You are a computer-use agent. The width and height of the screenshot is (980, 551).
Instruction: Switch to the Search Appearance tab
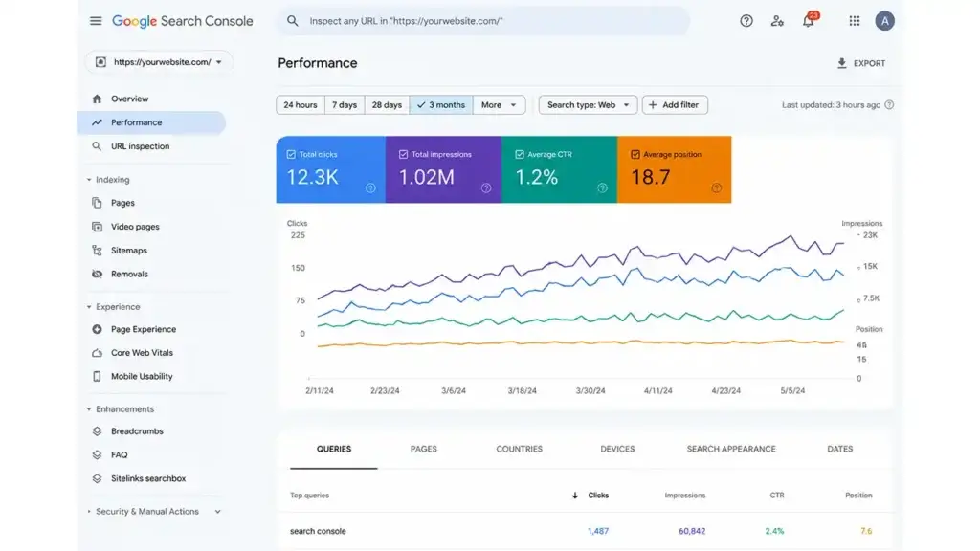point(731,450)
